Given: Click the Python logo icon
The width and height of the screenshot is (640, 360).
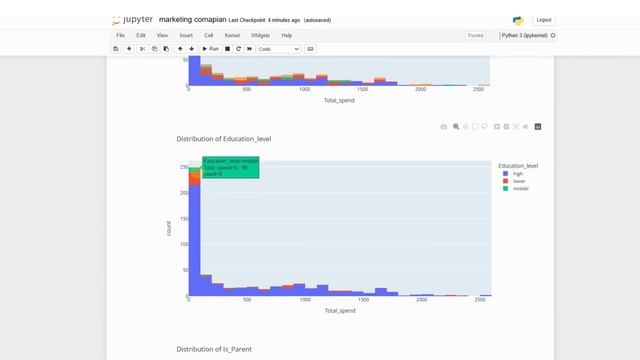Looking at the screenshot, I should [518, 20].
